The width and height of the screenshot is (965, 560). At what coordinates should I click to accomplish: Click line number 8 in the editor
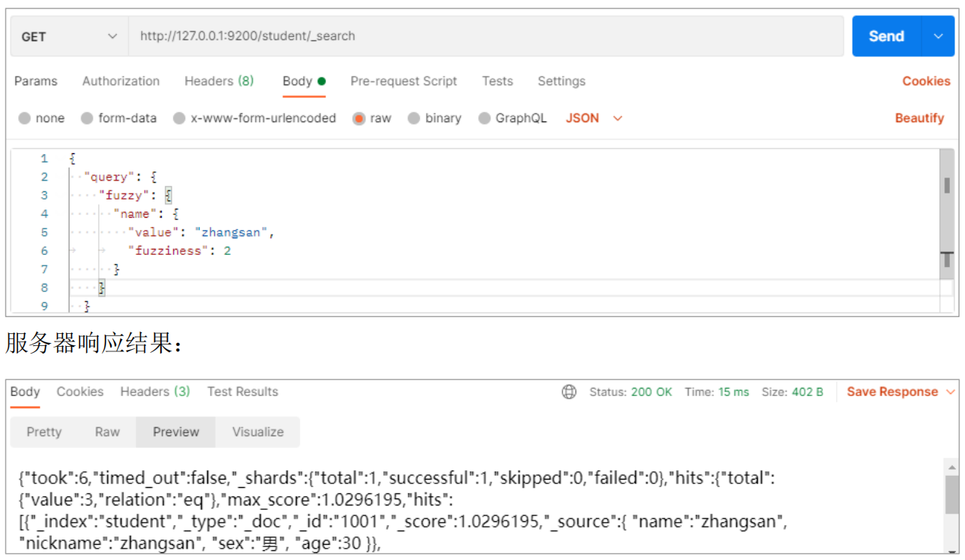pos(45,288)
